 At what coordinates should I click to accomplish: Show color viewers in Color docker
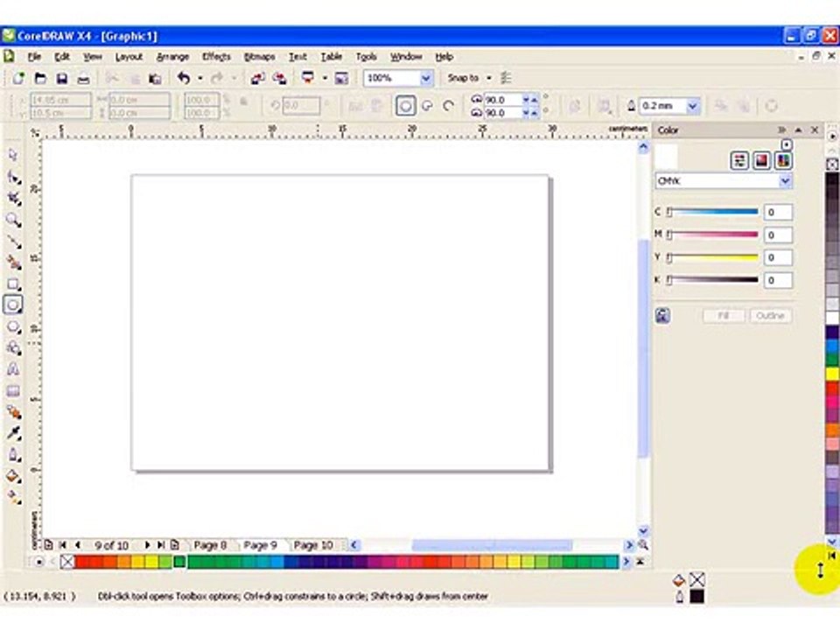point(762,161)
